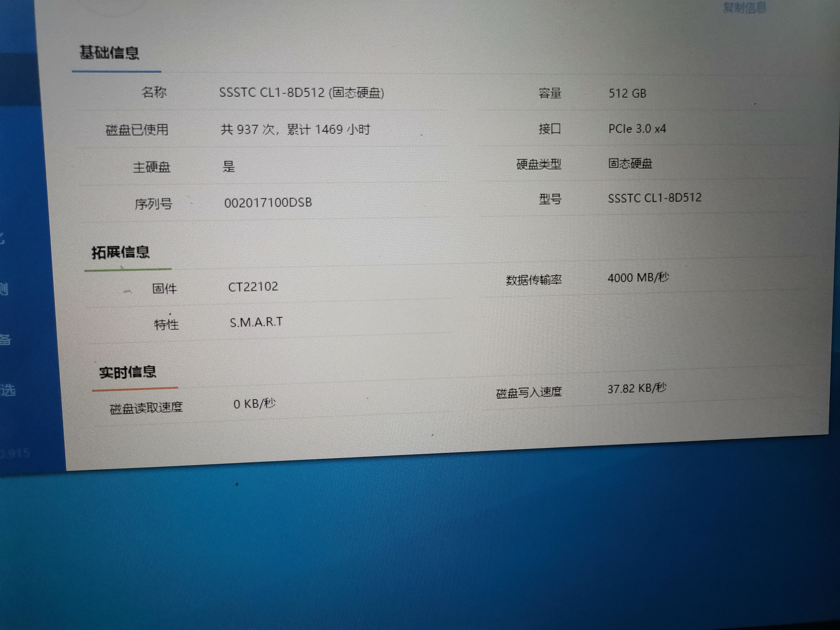Click the 主硬盘 label
Viewport: 840px width, 630px height.
[x=152, y=168]
